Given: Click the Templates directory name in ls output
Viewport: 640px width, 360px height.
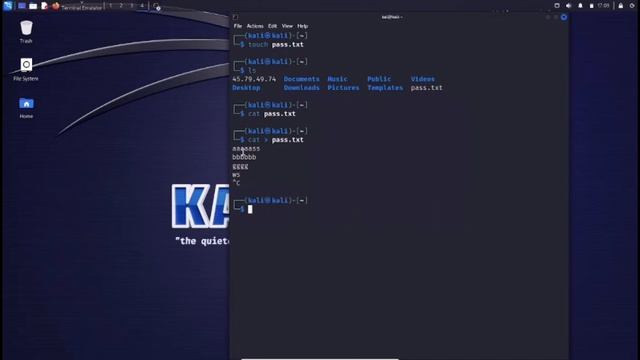Looking at the screenshot, I should pos(385,88).
